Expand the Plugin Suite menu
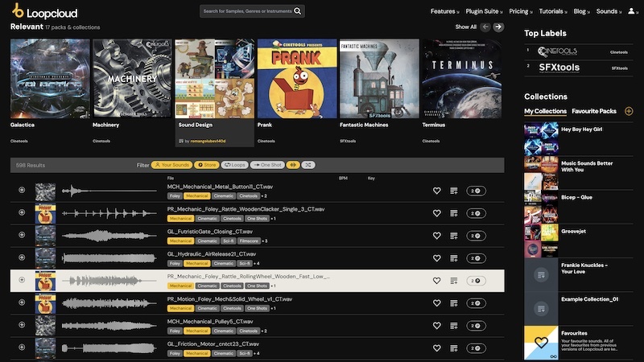Viewport: 644px width, 362px height. pyautogui.click(x=484, y=11)
